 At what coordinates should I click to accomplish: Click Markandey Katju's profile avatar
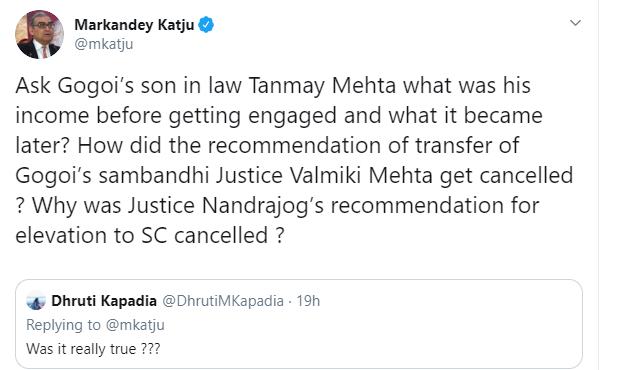pos(39,34)
